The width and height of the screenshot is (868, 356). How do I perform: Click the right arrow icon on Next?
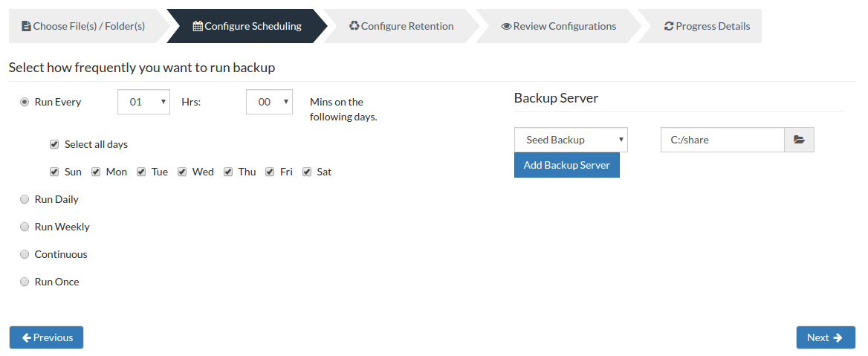(838, 337)
